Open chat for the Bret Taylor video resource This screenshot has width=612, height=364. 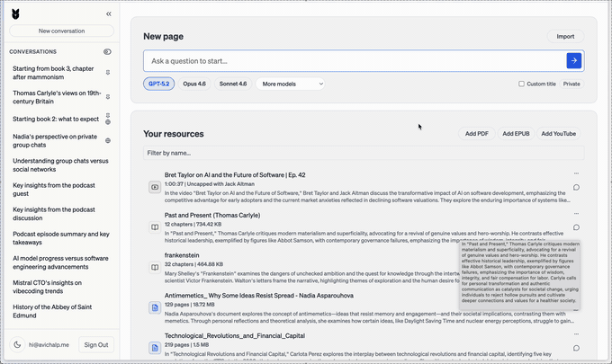(x=576, y=187)
